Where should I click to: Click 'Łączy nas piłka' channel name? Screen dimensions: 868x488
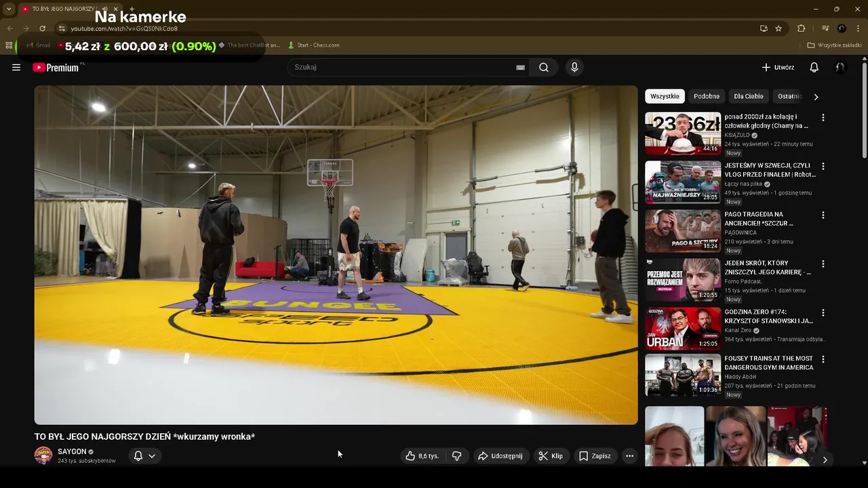(743, 184)
